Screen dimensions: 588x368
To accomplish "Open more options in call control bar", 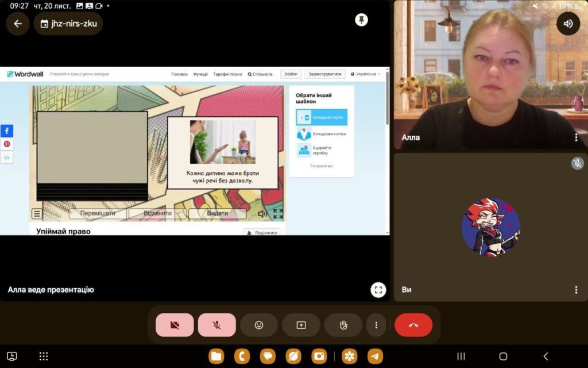I will (x=376, y=325).
